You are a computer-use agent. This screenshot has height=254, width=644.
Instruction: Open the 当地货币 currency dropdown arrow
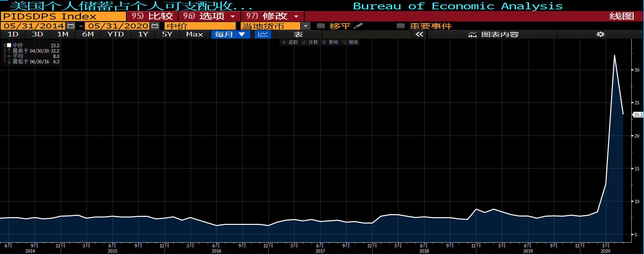click(306, 26)
